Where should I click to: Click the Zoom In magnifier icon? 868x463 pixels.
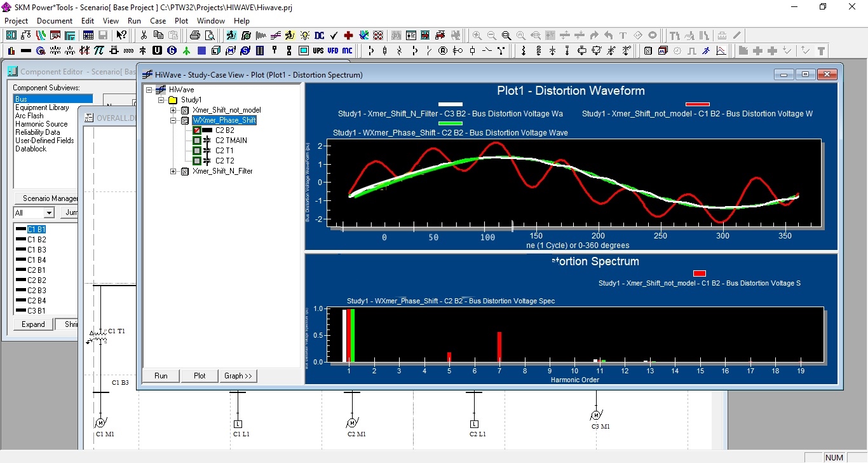(477, 36)
